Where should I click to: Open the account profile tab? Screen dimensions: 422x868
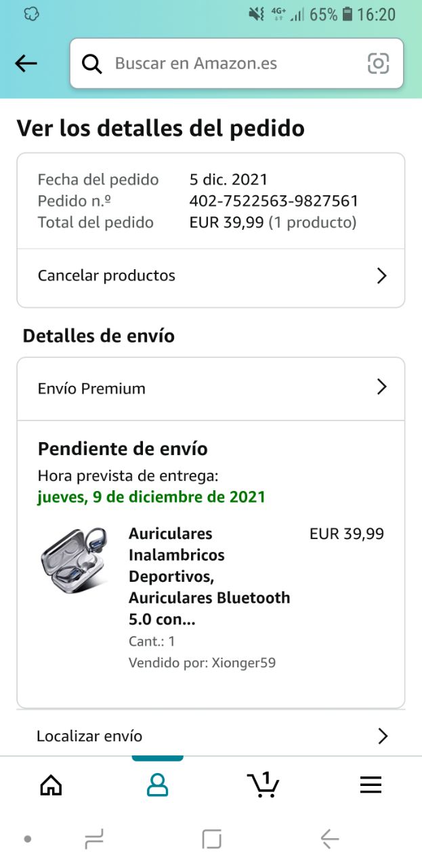(x=157, y=785)
